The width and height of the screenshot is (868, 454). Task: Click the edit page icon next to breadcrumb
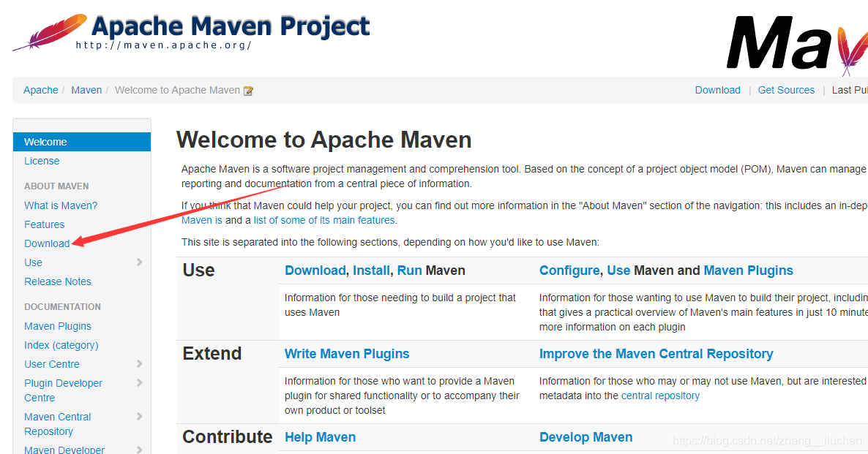click(249, 91)
